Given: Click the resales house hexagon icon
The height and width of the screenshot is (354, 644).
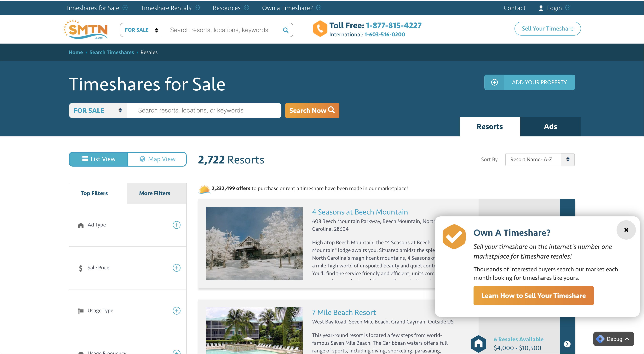Looking at the screenshot, I should coord(478,344).
